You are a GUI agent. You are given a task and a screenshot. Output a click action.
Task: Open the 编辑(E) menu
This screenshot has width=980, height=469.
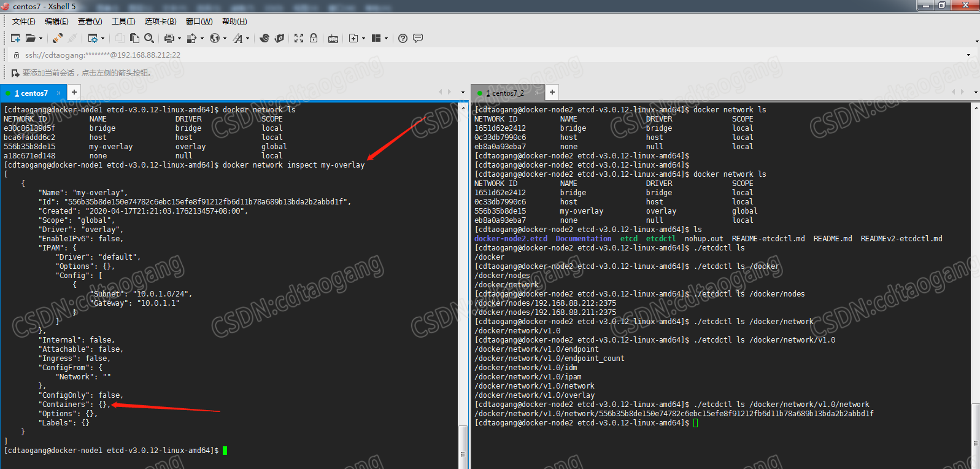click(56, 21)
